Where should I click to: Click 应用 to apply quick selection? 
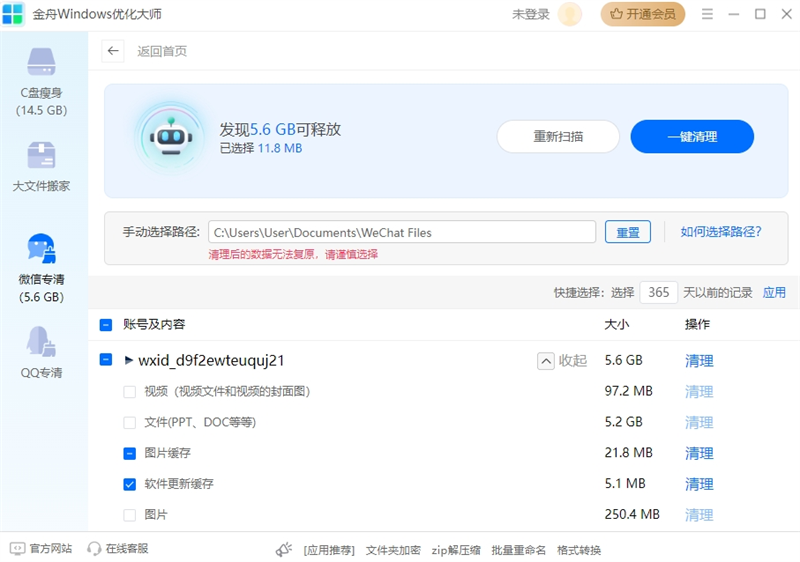tap(774, 293)
